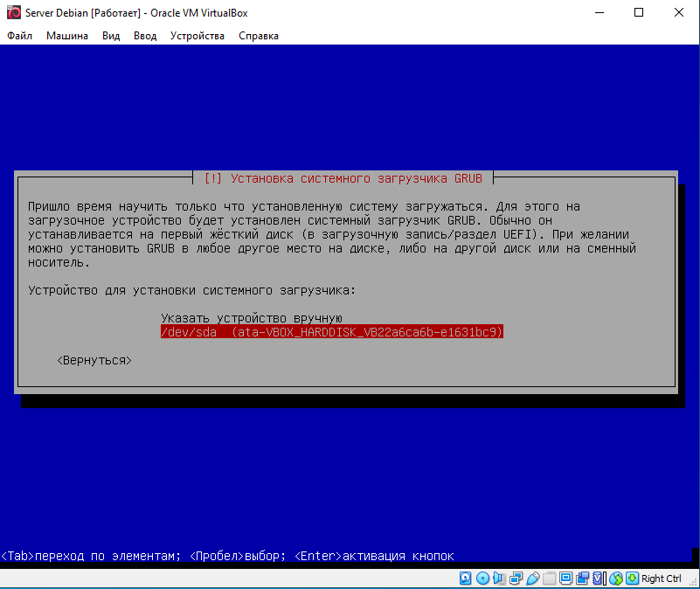This screenshot has height=589, width=700.
Task: Open the Вид menu
Action: pos(111,36)
